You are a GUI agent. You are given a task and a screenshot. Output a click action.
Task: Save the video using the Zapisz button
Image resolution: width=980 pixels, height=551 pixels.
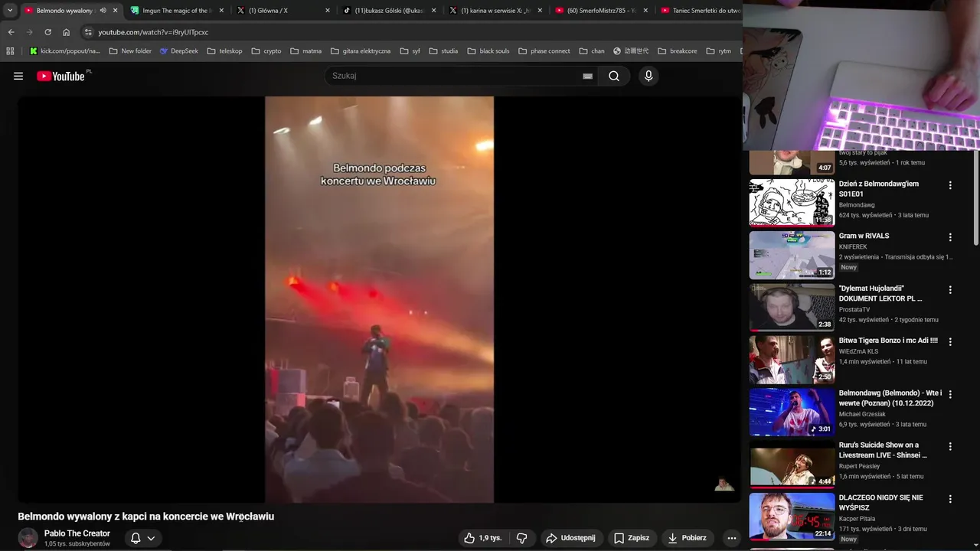632,538
